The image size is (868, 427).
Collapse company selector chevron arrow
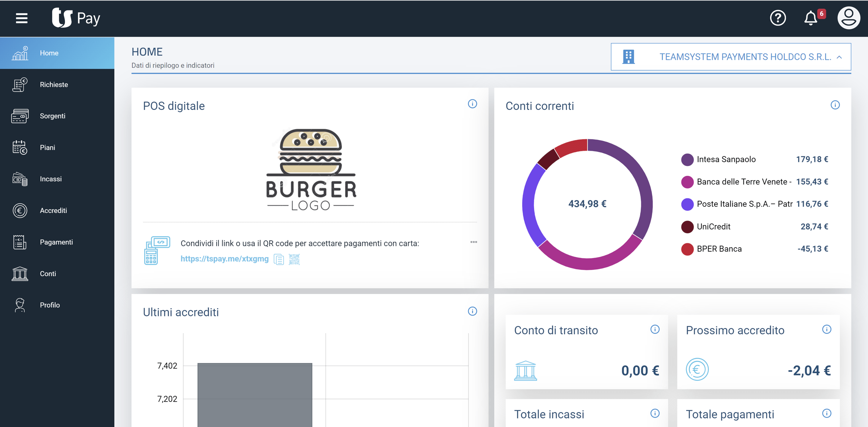pyautogui.click(x=839, y=57)
